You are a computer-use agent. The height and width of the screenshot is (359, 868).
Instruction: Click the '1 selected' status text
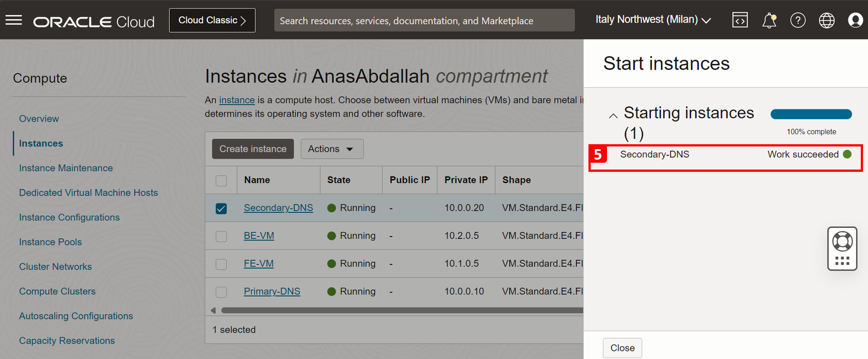point(234,330)
